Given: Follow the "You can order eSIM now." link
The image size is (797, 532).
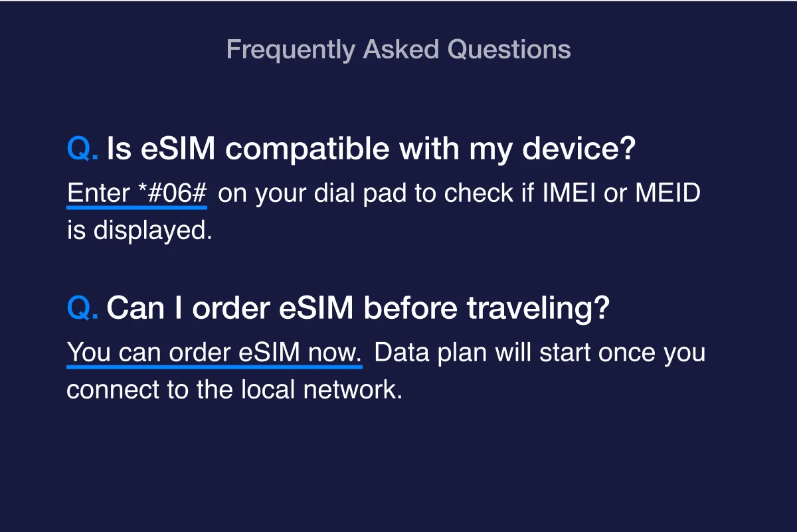Looking at the screenshot, I should (215, 353).
